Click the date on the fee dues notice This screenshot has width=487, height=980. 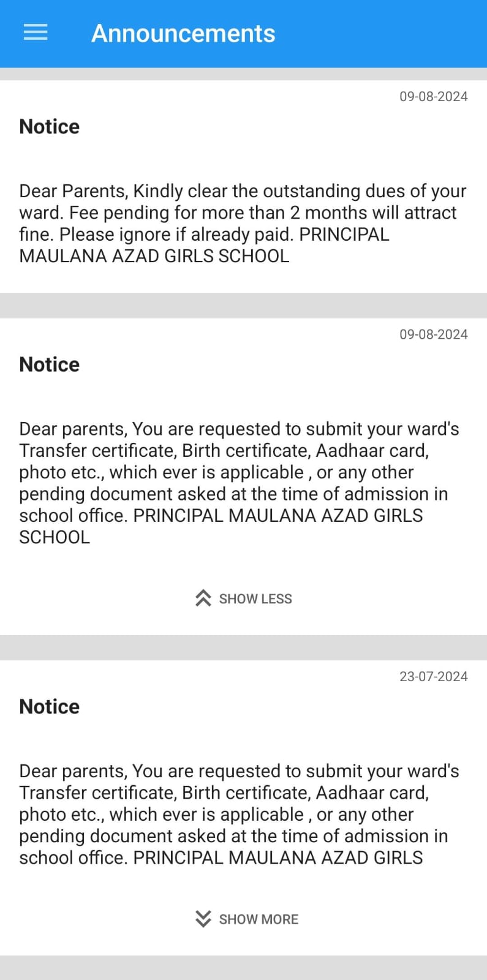pos(433,96)
